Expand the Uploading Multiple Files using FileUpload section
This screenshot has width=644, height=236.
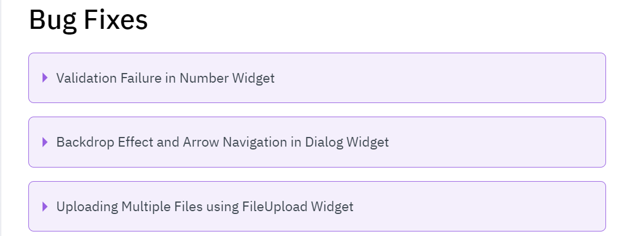coord(45,207)
